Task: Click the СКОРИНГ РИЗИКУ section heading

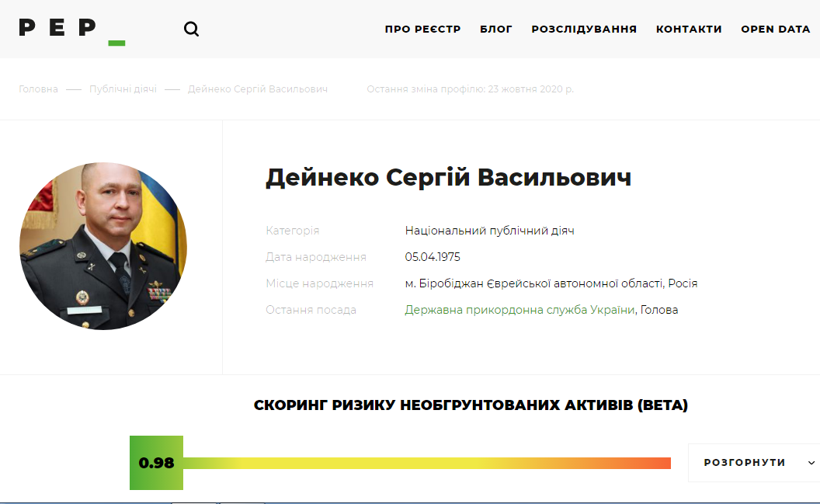Action: [x=471, y=405]
